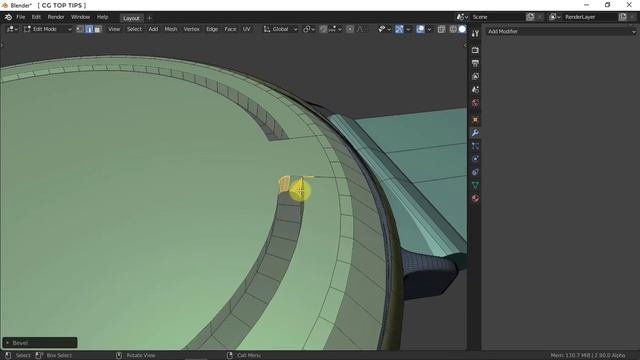Open the object visibility and selectability dropdown
Image resolution: width=640 pixels, height=360 pixels.
pos(384,29)
